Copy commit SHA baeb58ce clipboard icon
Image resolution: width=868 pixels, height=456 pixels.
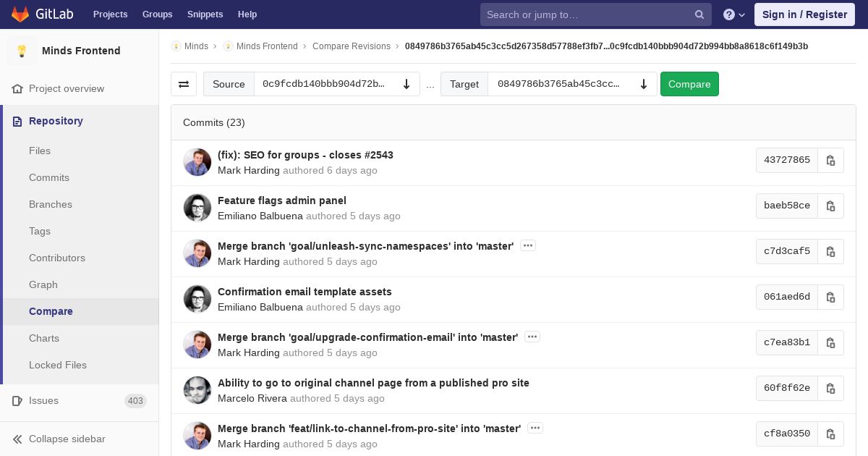(830, 206)
